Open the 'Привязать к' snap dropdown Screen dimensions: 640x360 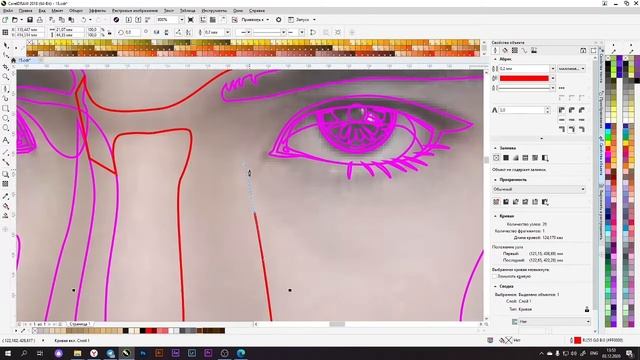click(x=268, y=20)
